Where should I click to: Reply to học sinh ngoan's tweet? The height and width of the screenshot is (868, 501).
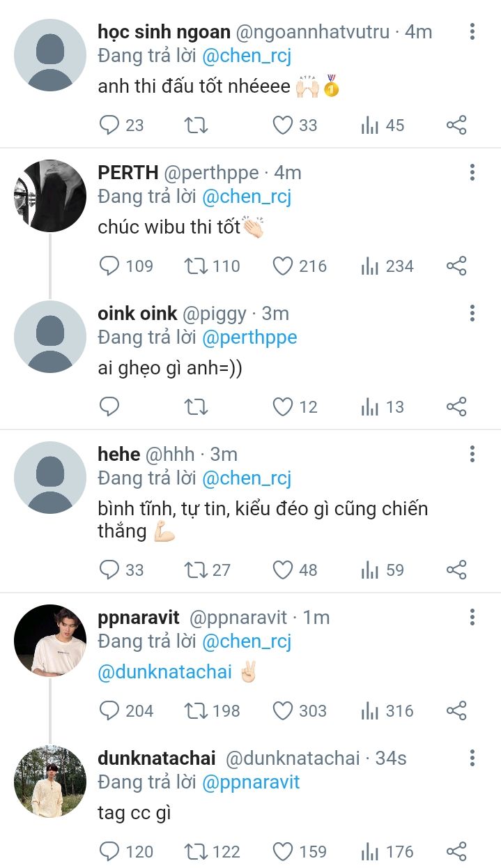pos(109,125)
